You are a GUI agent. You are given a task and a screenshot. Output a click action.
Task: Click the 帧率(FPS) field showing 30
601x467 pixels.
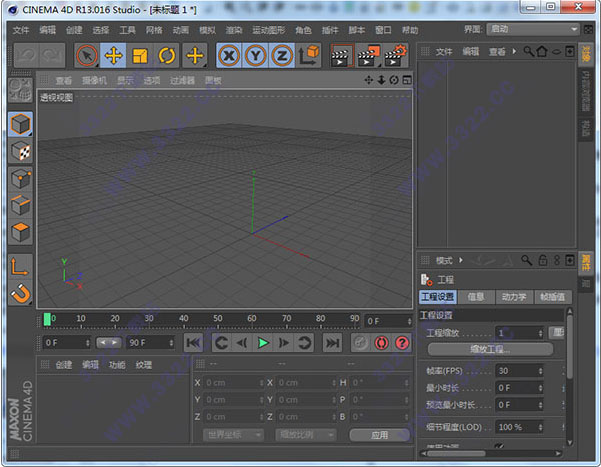tap(519, 371)
